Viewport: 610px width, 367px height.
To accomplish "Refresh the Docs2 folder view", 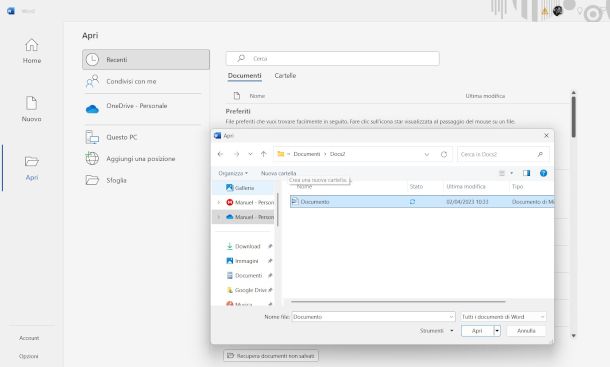I will tap(444, 155).
